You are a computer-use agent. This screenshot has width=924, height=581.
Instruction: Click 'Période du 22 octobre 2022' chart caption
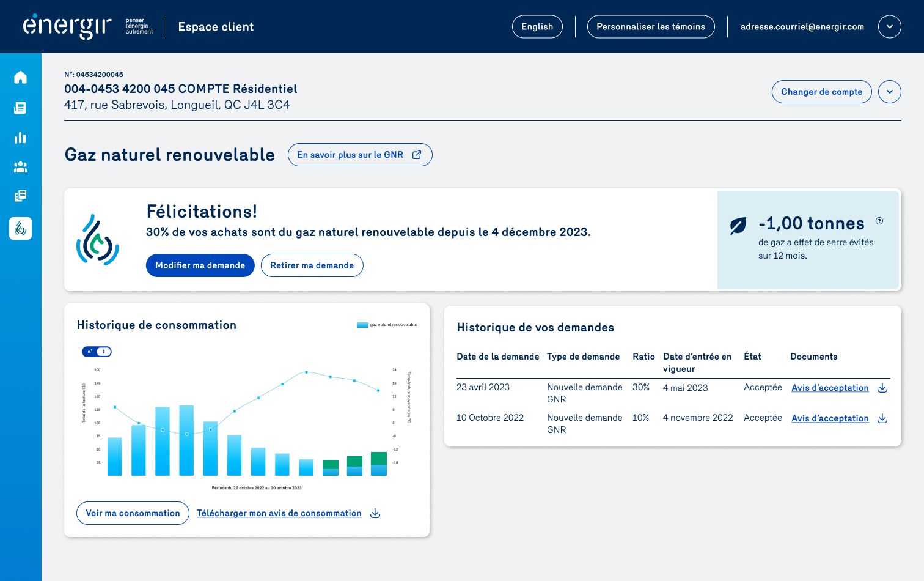[x=257, y=488]
